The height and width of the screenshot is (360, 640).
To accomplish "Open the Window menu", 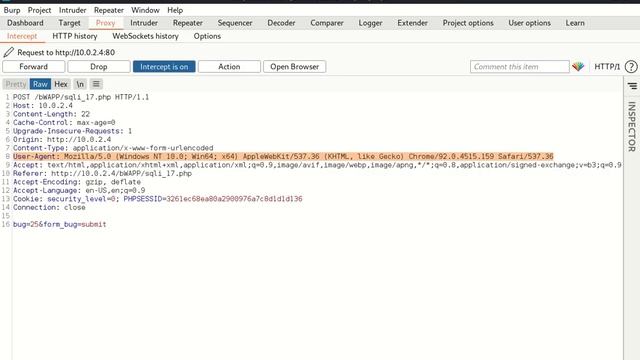I will coord(145,10).
